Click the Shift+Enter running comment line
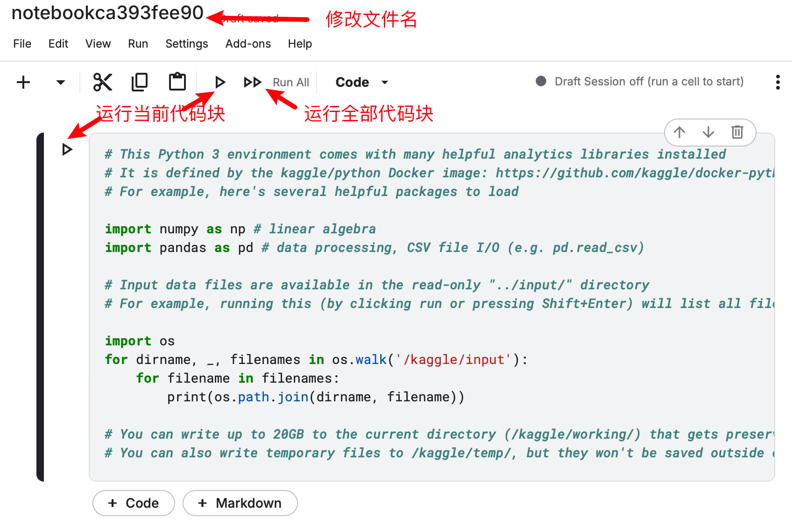 [x=439, y=304]
